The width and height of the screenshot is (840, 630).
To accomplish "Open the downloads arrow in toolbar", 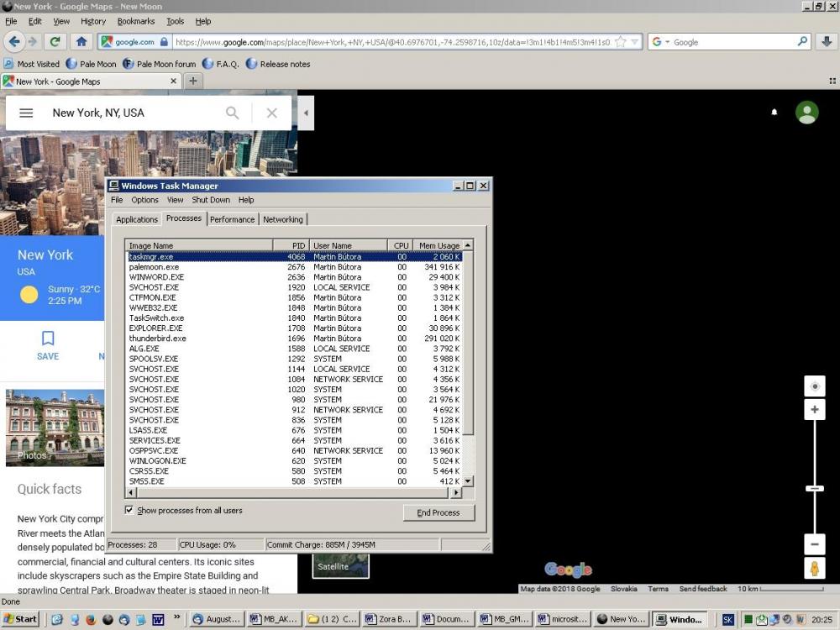I will 827,41.
